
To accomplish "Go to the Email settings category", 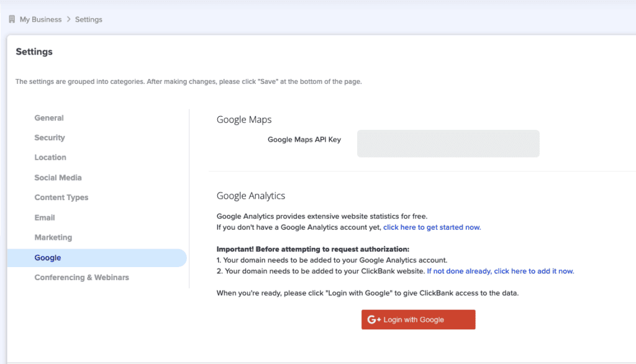I will (x=45, y=218).
